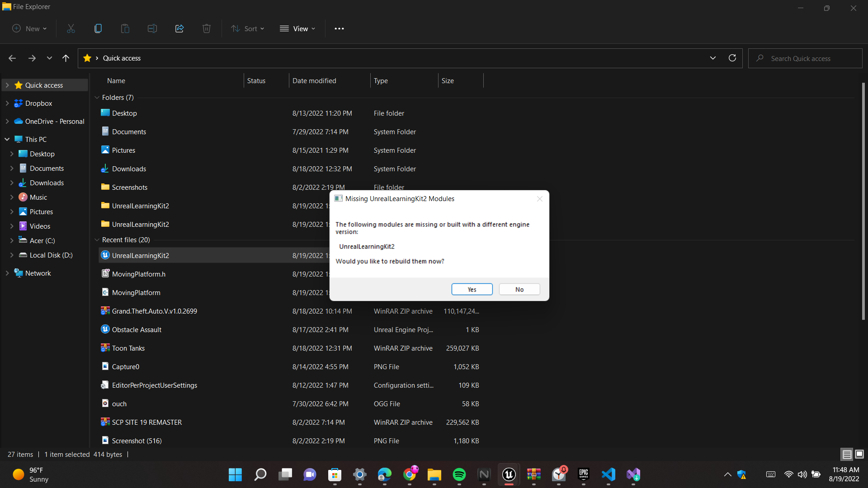
Task: Go up one folder level arrow
Action: pos(66,58)
